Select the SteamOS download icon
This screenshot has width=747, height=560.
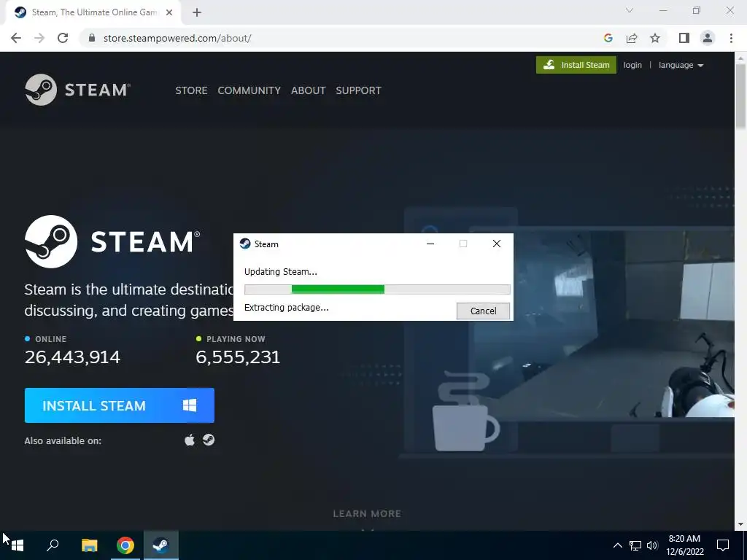tap(208, 440)
